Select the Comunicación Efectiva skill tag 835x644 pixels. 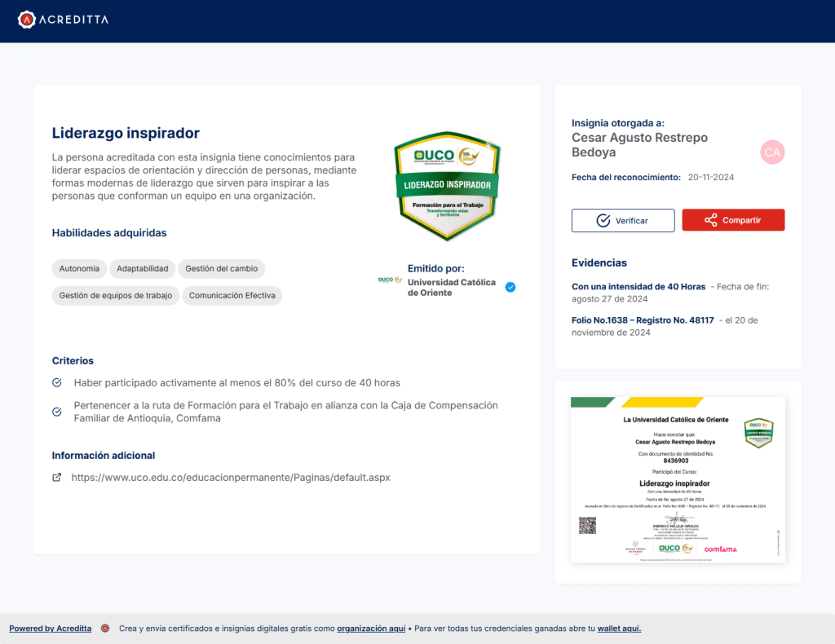(x=232, y=295)
